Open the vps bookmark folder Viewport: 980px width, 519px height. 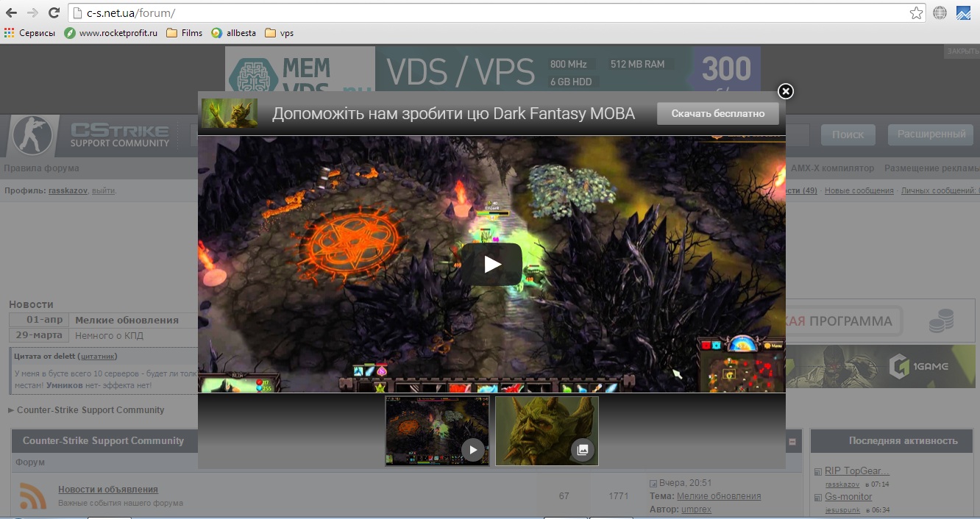(x=280, y=33)
